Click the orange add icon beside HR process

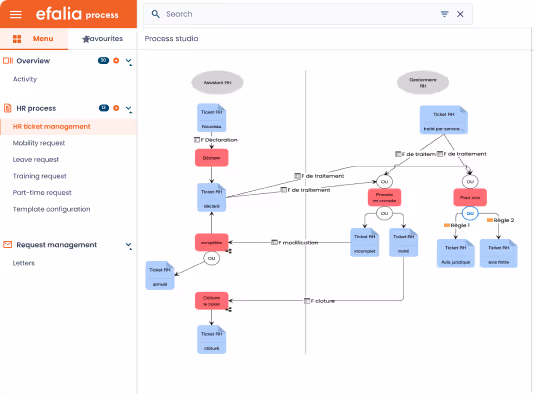[116, 108]
